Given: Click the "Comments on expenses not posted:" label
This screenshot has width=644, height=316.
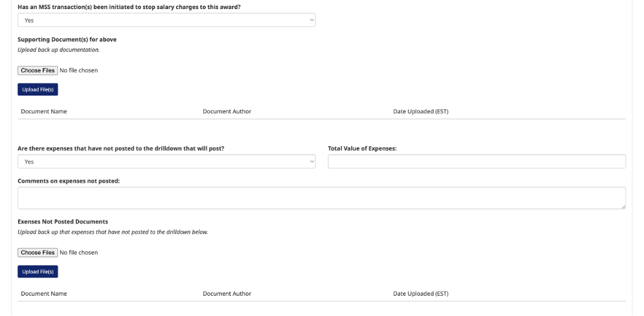Looking at the screenshot, I should (69, 181).
